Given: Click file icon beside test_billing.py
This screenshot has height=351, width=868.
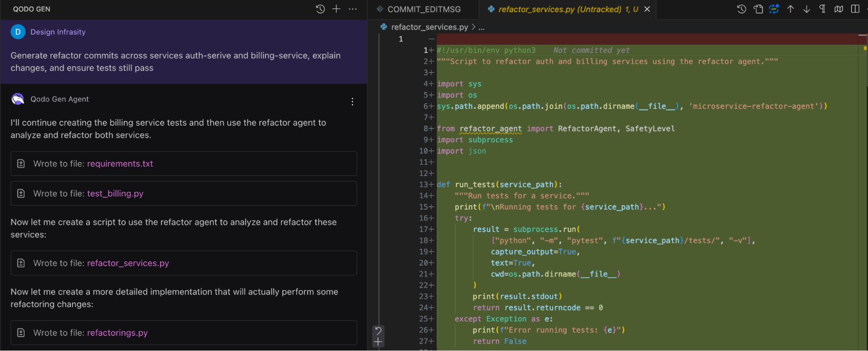Looking at the screenshot, I should 21,194.
